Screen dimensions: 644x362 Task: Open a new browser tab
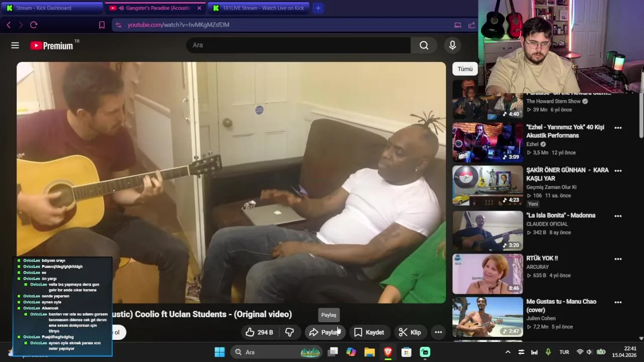pos(318,8)
